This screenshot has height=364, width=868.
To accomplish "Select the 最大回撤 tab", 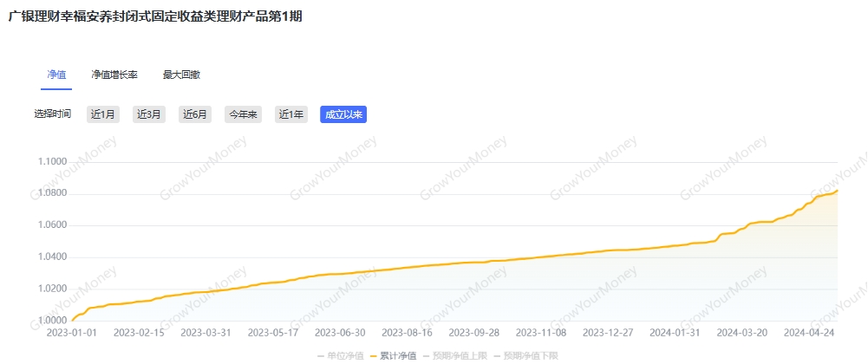I will pos(181,75).
